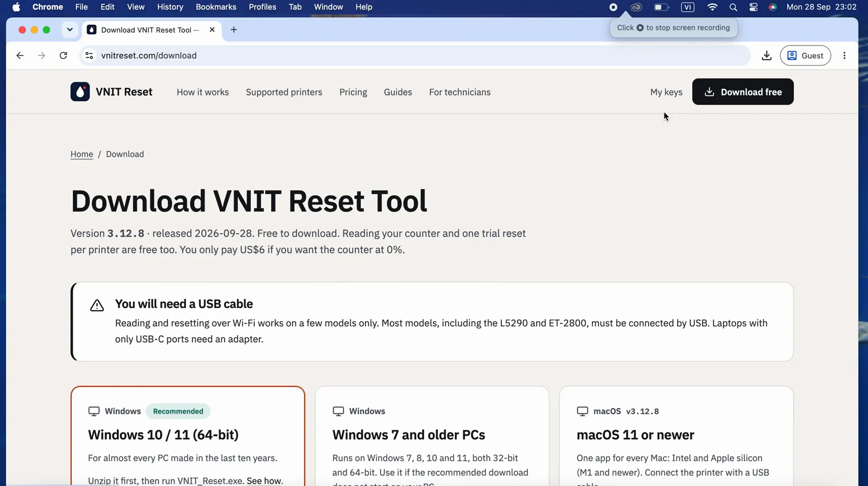Click the Siri icon in menu bar
Image resolution: width=868 pixels, height=486 pixels.
pos(773,7)
